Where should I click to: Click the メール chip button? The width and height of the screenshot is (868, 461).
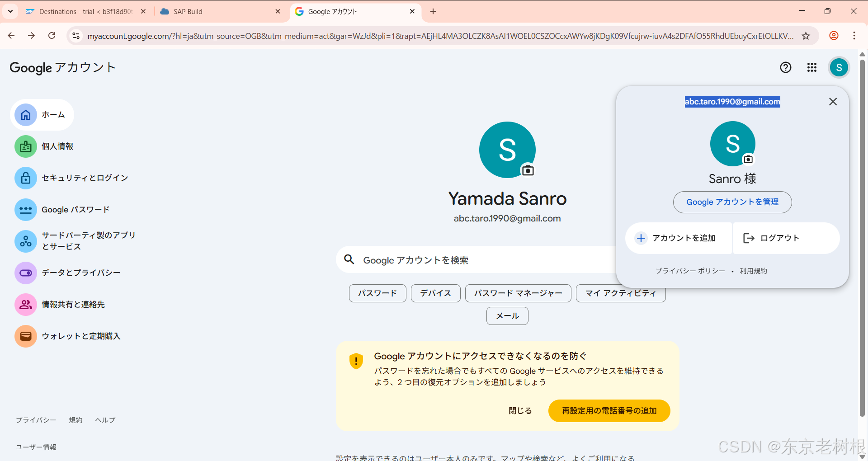(507, 316)
